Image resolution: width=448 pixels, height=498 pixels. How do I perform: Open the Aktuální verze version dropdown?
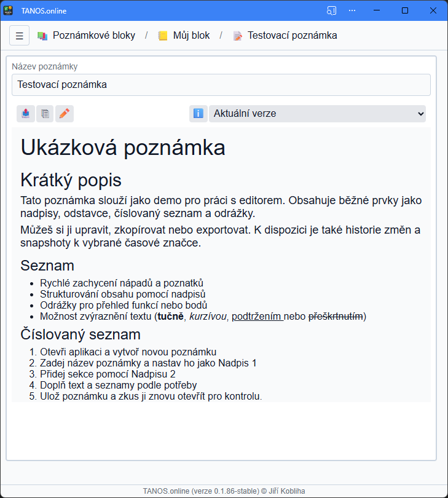[x=317, y=114]
